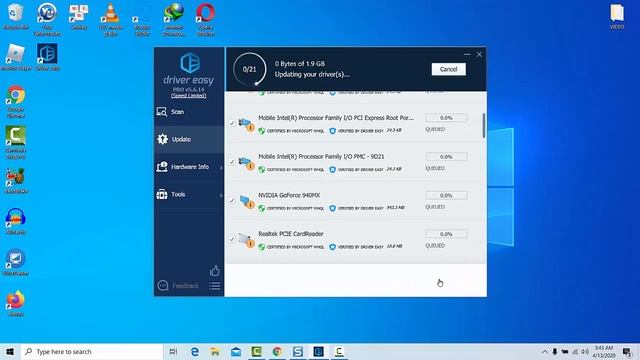Image resolution: width=640 pixels, height=360 pixels.
Task: Select 'Mobile Intel(R) Processor Family I/O PMC - 9D21'
Action: pyautogui.click(x=321, y=156)
